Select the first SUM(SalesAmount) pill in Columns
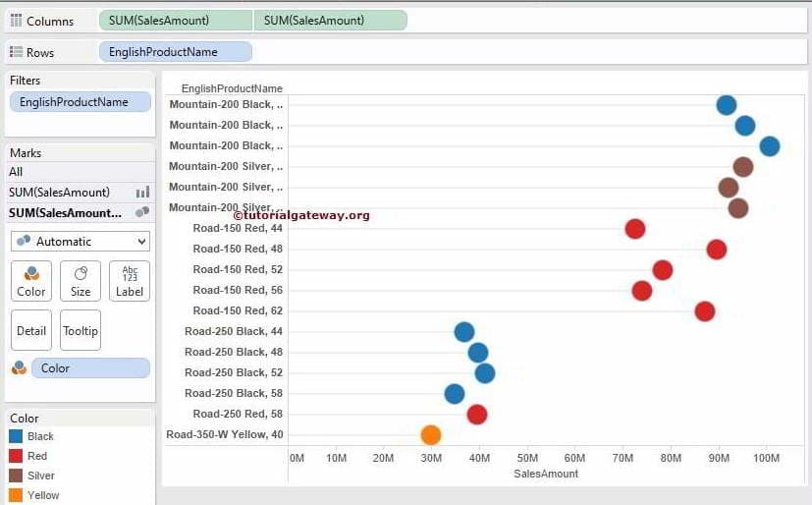 175,21
